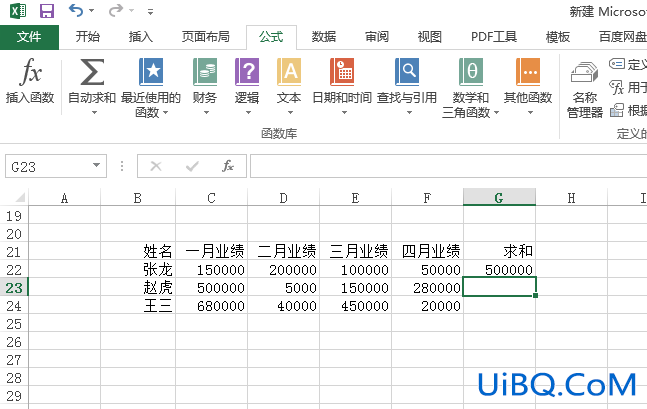Screen dimensions: 647x409
Task: Open the 文本 functions icon
Action: pos(289,72)
